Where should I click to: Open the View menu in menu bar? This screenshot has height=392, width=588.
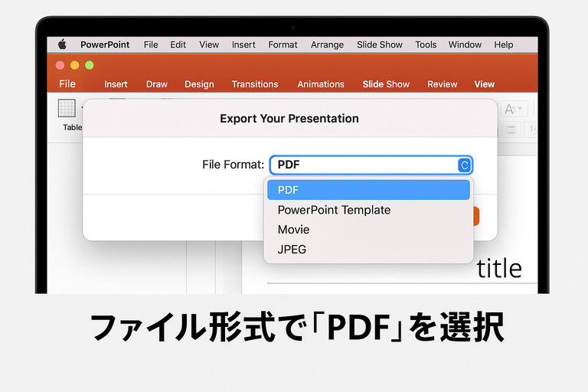pos(209,44)
